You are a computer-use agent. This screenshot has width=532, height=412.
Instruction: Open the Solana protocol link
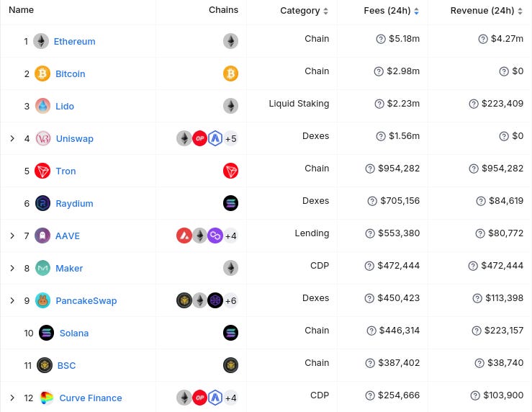[74, 333]
